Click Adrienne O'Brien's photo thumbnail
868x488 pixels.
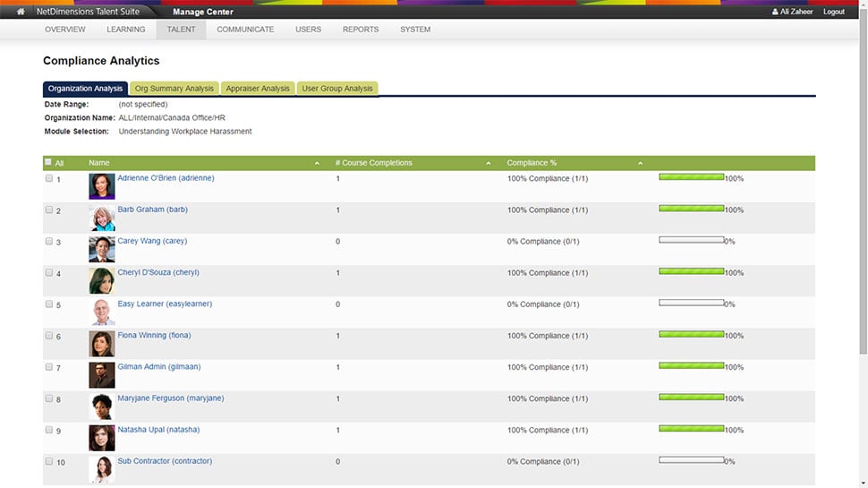coord(102,186)
